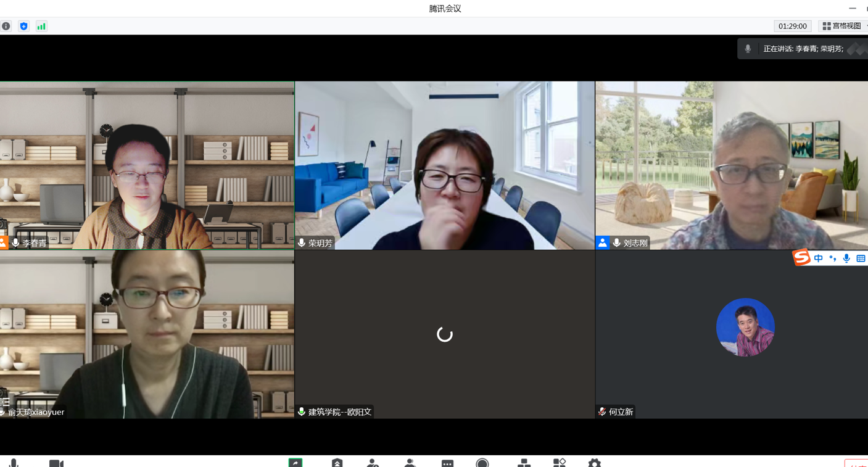Open settings gear in meeting toolbar

[594, 463]
